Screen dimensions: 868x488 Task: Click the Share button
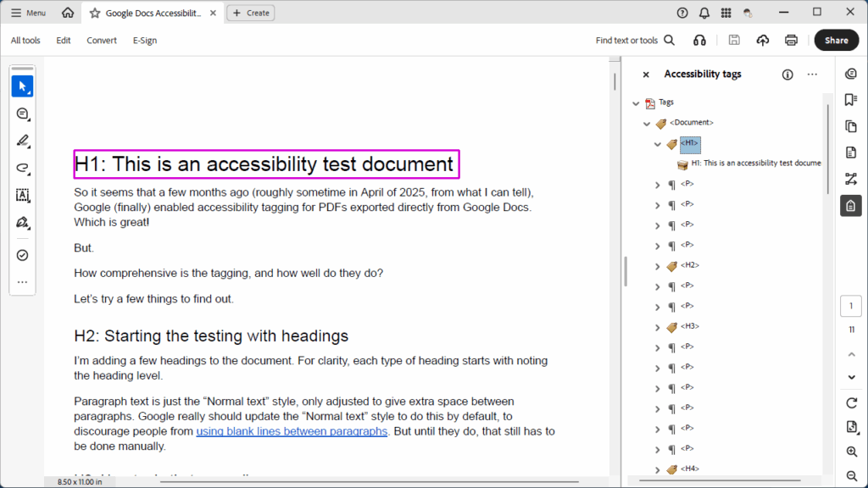point(837,41)
